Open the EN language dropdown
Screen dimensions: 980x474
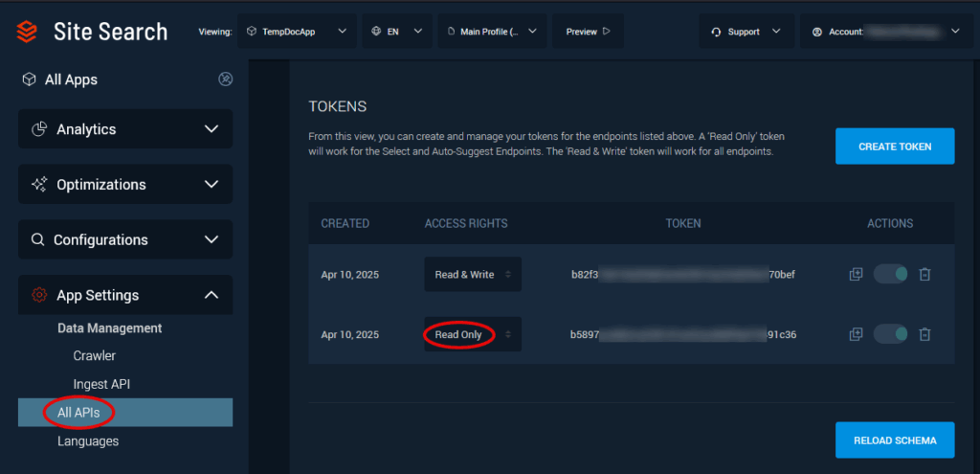[396, 32]
